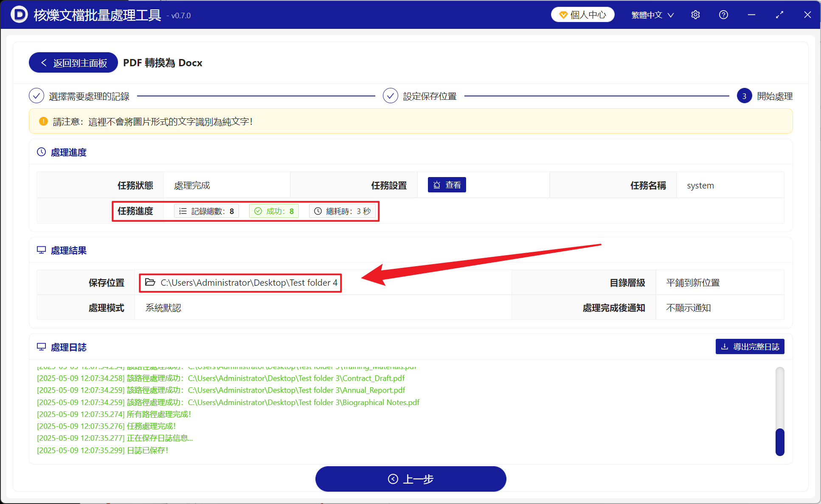Click 導出完整日誌 export button
This screenshot has height=504, width=821.
[x=750, y=346]
